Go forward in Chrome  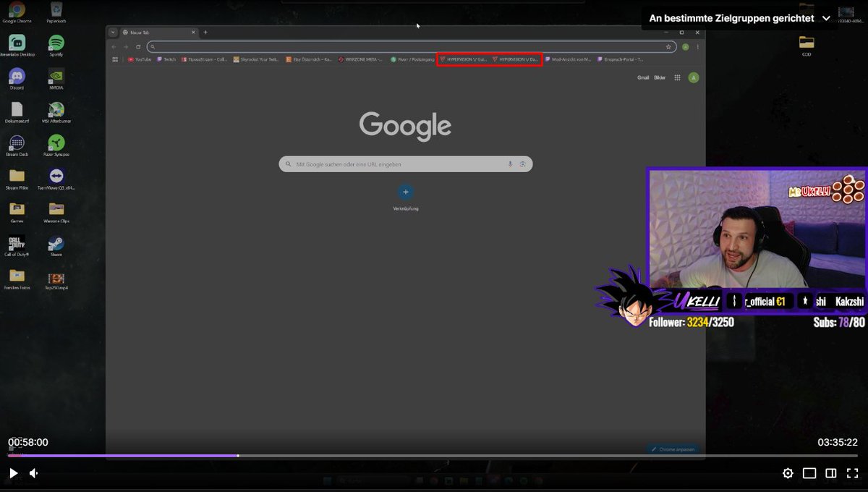(x=126, y=46)
